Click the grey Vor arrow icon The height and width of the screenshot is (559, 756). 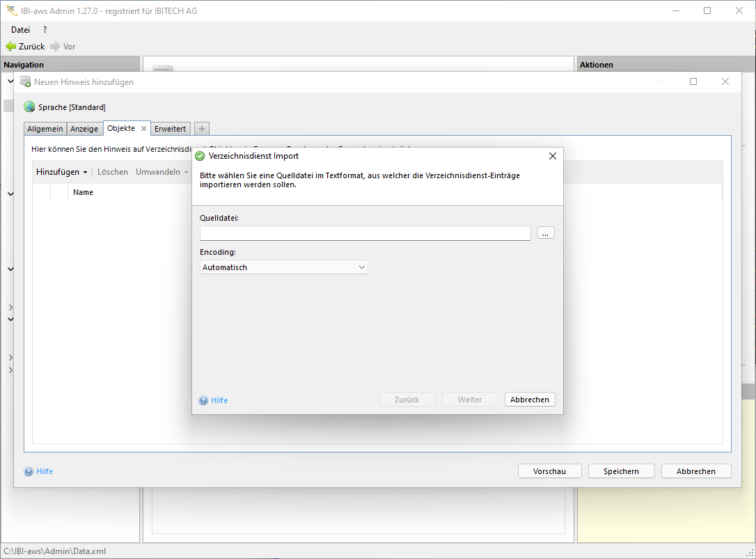click(55, 47)
